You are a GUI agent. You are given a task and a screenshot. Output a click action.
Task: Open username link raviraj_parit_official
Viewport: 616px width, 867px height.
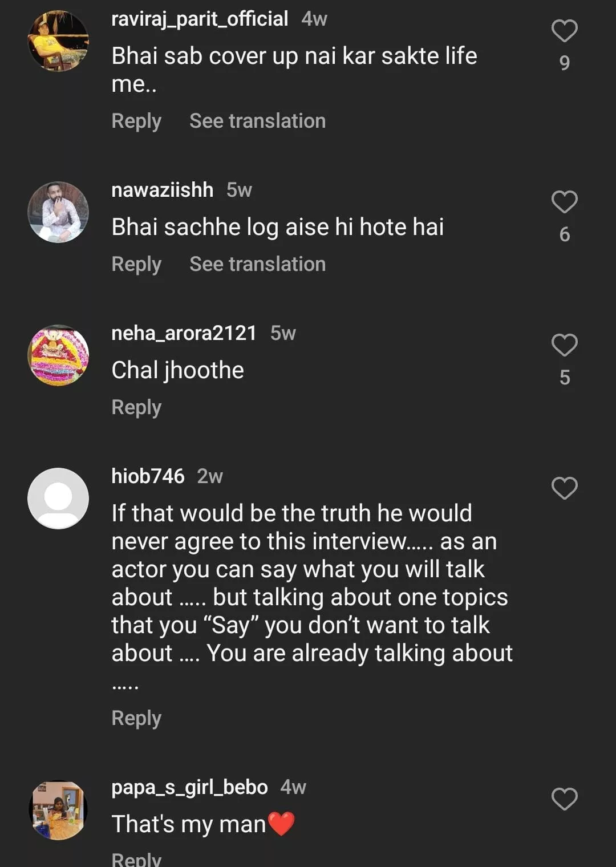[x=200, y=19]
